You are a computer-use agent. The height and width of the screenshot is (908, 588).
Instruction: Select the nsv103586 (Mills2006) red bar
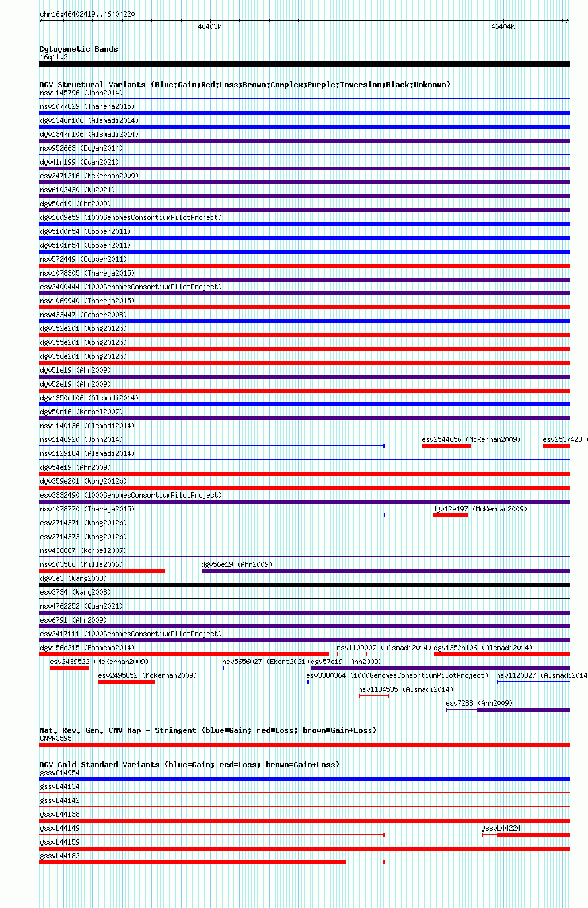(x=102, y=571)
